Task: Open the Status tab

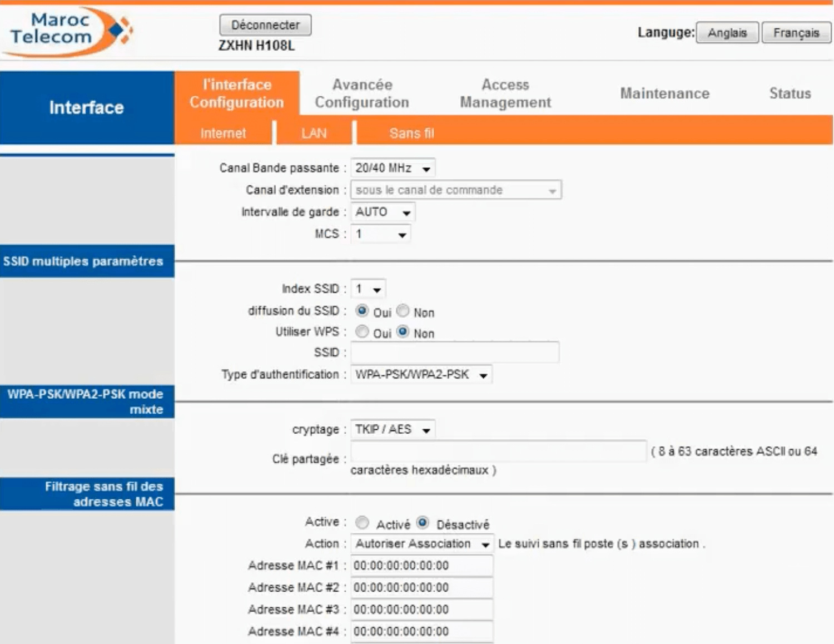Action: coord(790,93)
